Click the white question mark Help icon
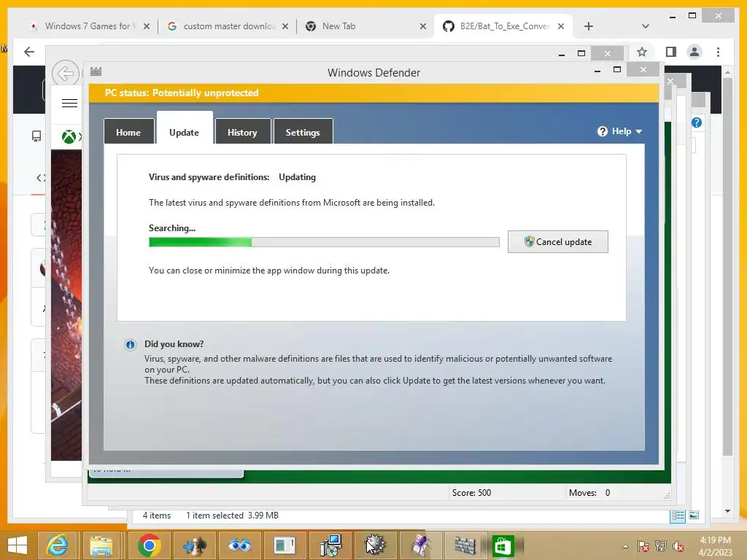Image resolution: width=747 pixels, height=560 pixels. pyautogui.click(x=602, y=131)
